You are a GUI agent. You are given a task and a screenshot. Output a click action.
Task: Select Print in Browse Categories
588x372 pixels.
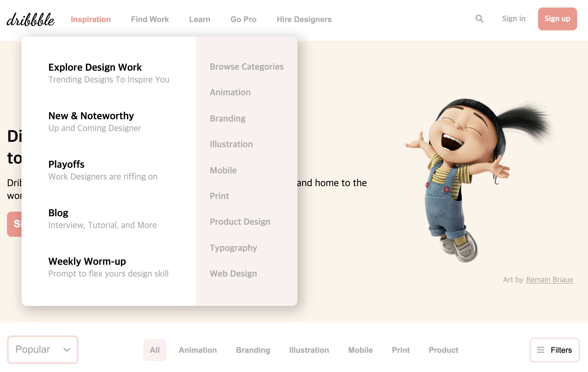[219, 196]
